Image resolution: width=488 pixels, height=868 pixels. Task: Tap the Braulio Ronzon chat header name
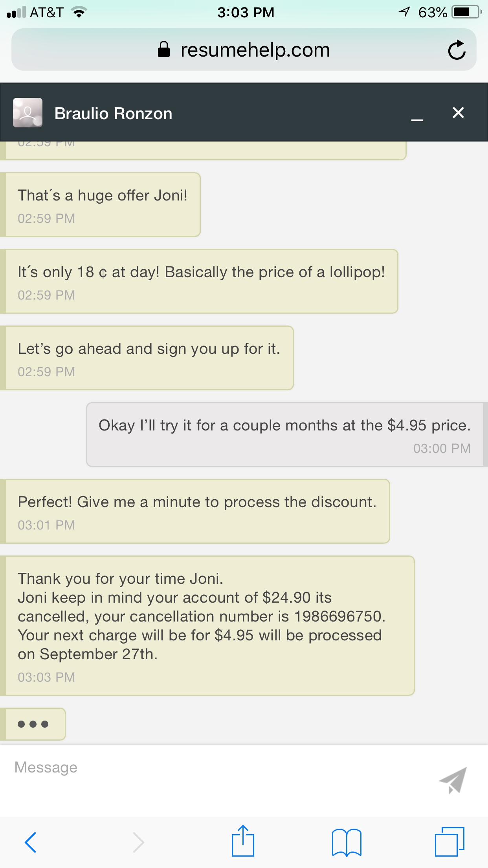(113, 114)
